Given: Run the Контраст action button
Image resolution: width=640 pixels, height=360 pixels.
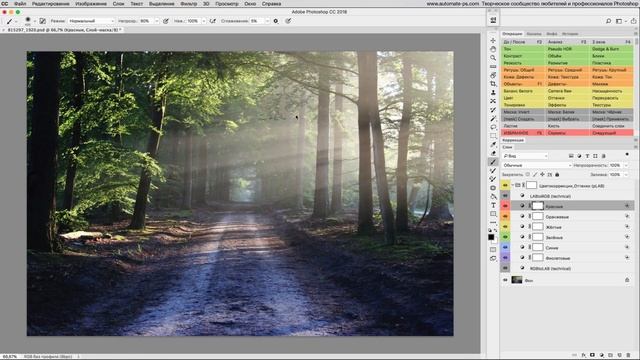Looking at the screenshot, I should click(523, 56).
